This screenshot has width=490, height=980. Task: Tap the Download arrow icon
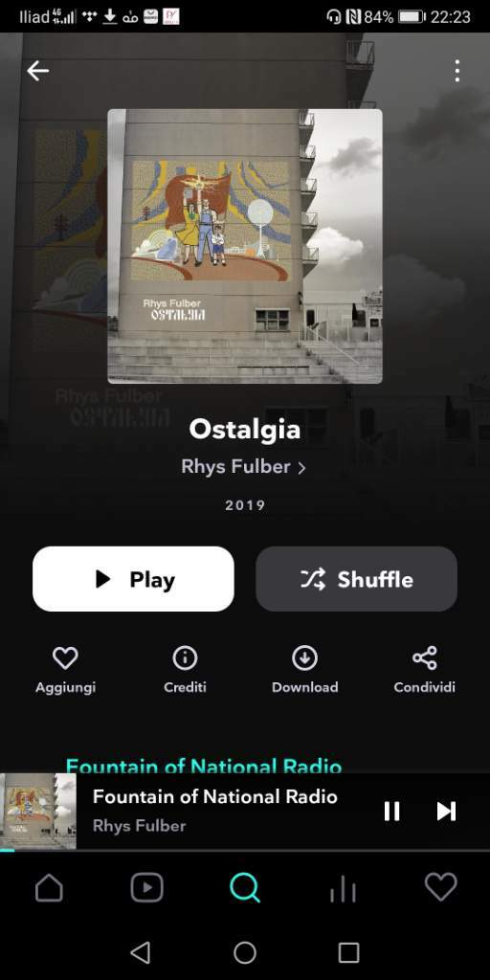point(304,658)
